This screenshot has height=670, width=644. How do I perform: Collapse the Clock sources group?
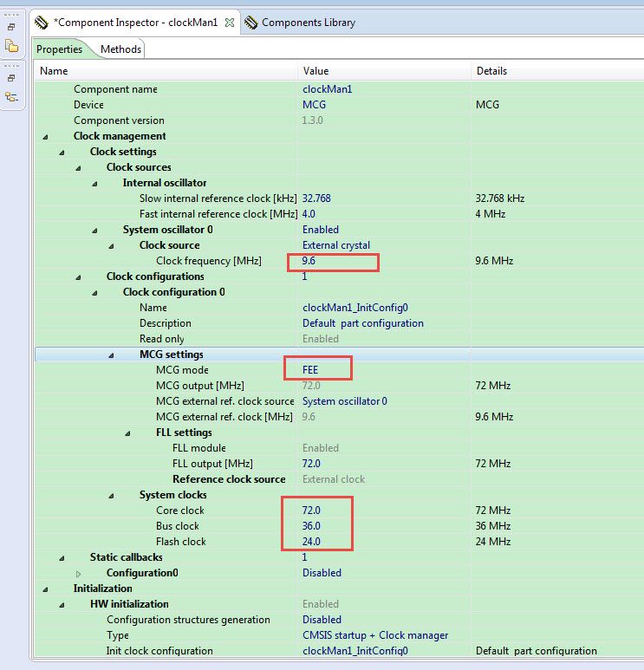point(78,168)
